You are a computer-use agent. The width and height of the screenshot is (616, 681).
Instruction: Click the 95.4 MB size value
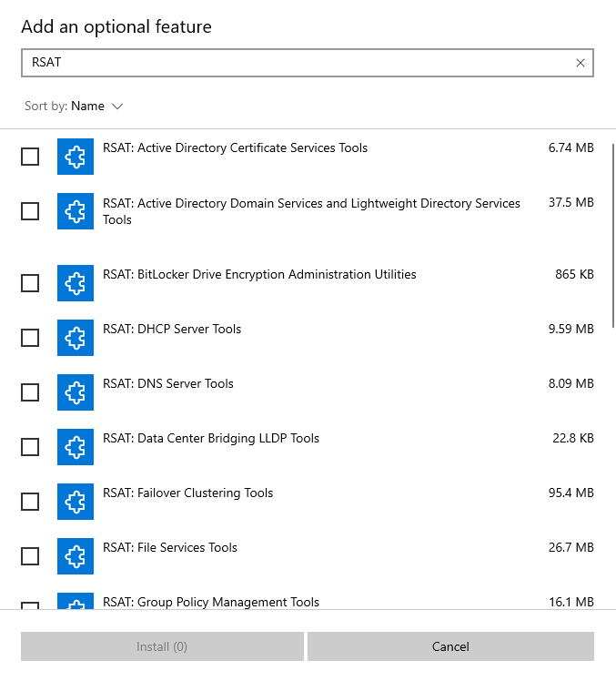pyautogui.click(x=571, y=493)
